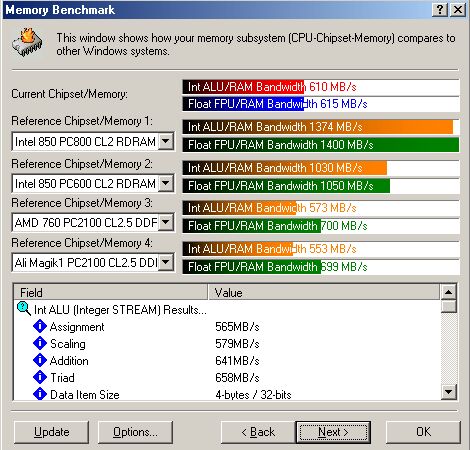This screenshot has width=470, height=450.
Task: Open the Reference Chipset/Memory 1 dropdown
Action: (166, 141)
